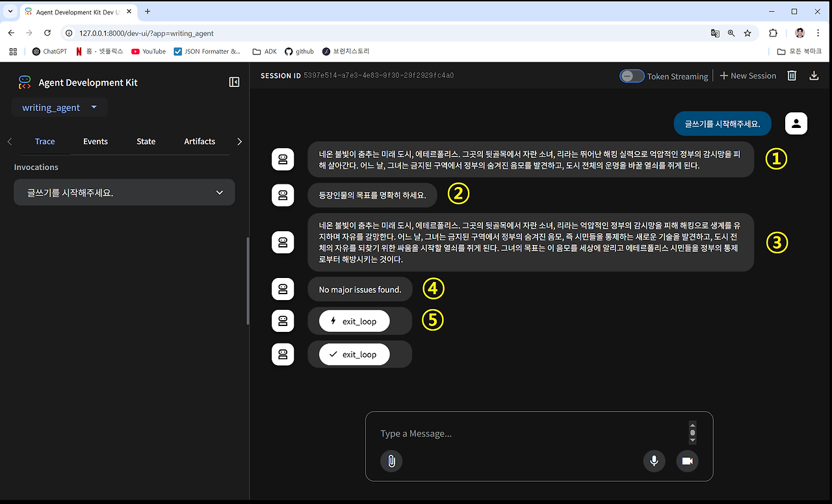This screenshot has width=832, height=504.
Task: Click the 'No major issues found.' message
Action: click(x=360, y=290)
